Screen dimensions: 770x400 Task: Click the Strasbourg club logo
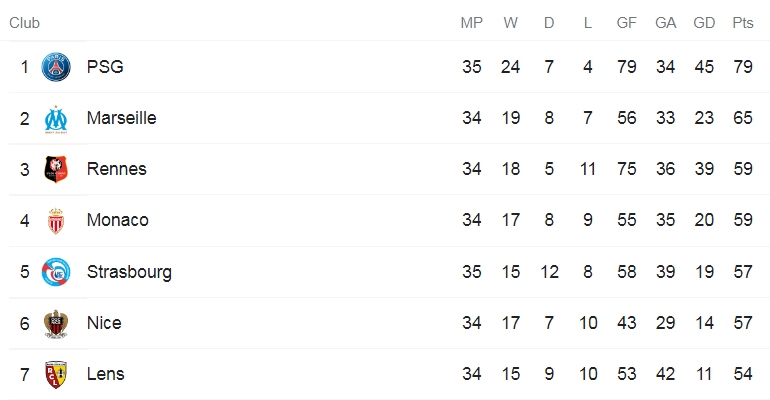click(x=56, y=272)
